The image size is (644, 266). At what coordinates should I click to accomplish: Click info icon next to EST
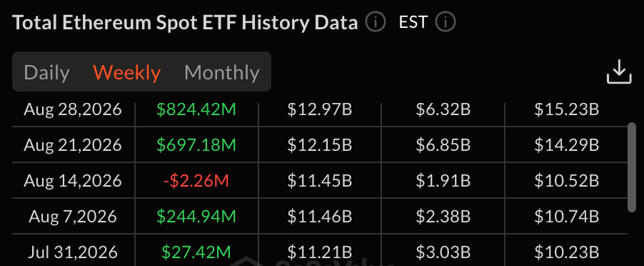446,22
